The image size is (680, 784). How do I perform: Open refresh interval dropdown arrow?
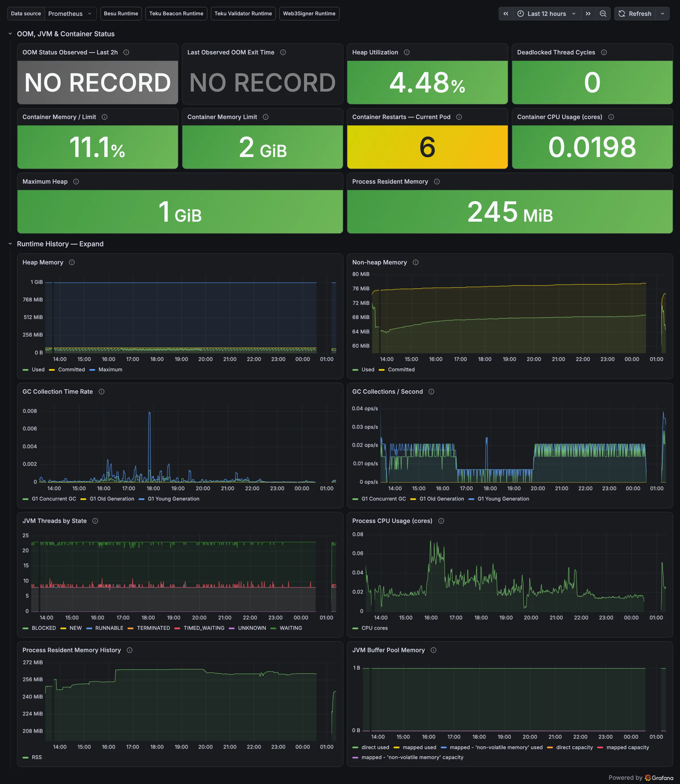(662, 14)
